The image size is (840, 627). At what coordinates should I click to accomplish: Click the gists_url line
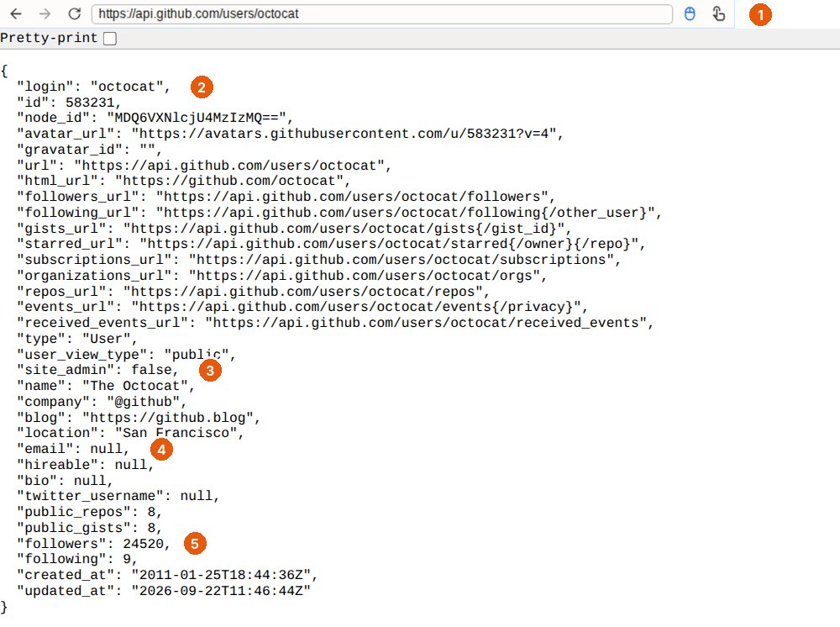(x=294, y=229)
